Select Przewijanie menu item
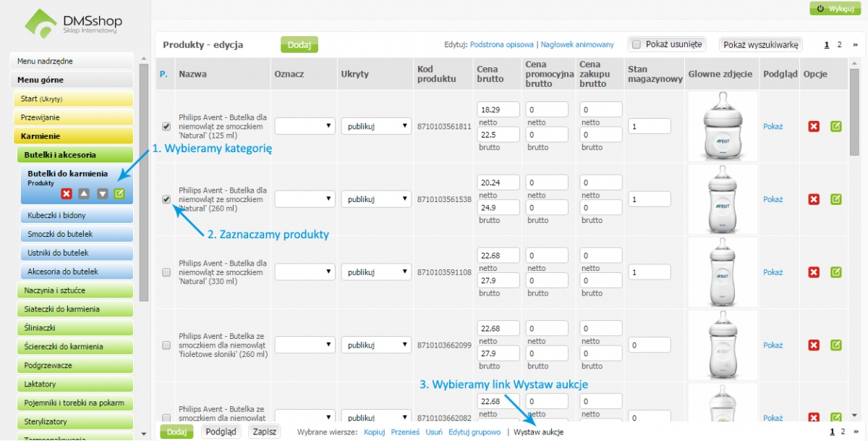The width and height of the screenshot is (868, 441). [x=74, y=117]
